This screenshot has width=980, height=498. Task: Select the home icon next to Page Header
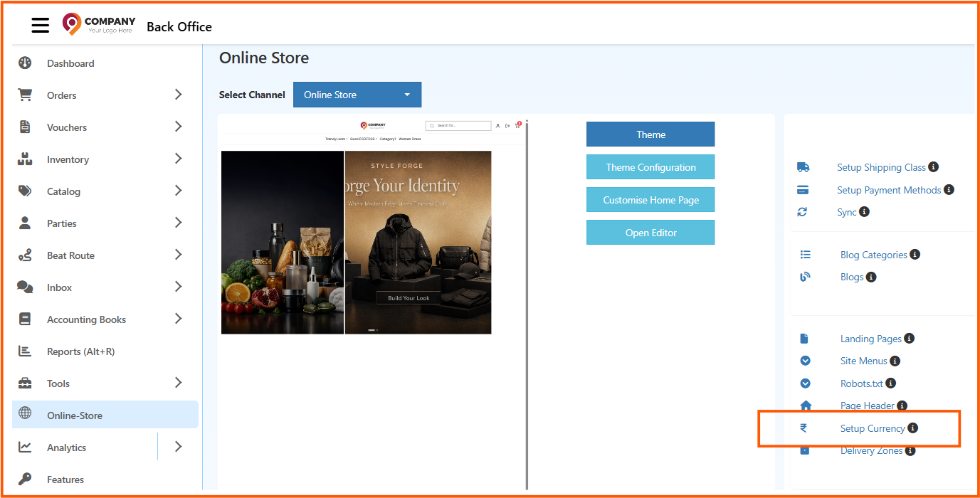pyautogui.click(x=805, y=405)
